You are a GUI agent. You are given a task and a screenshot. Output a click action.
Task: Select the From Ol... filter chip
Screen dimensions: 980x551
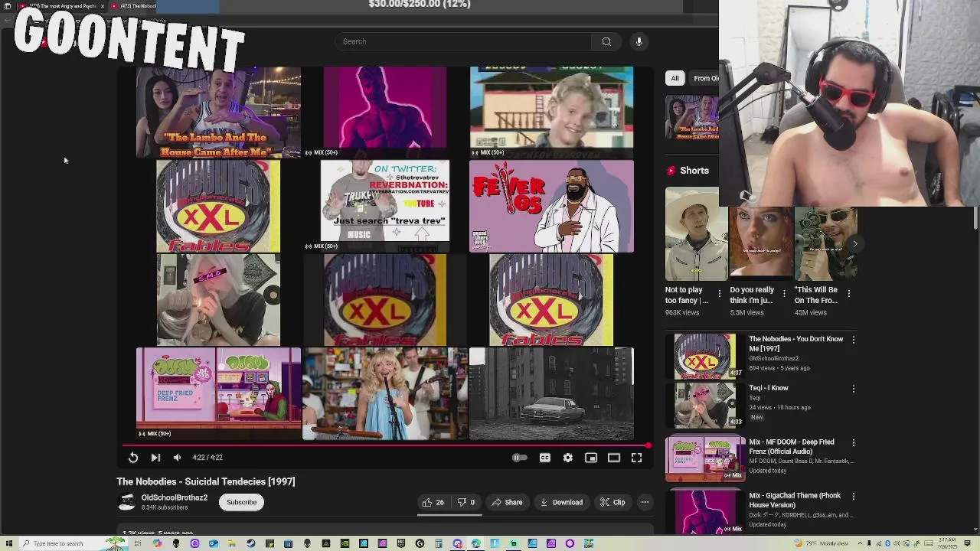pyautogui.click(x=704, y=78)
